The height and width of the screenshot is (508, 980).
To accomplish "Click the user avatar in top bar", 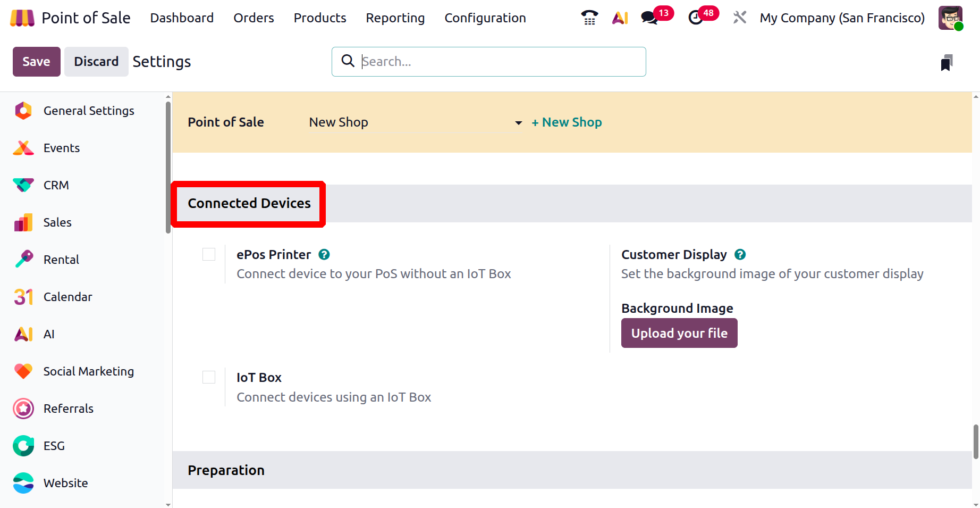I will click(950, 18).
